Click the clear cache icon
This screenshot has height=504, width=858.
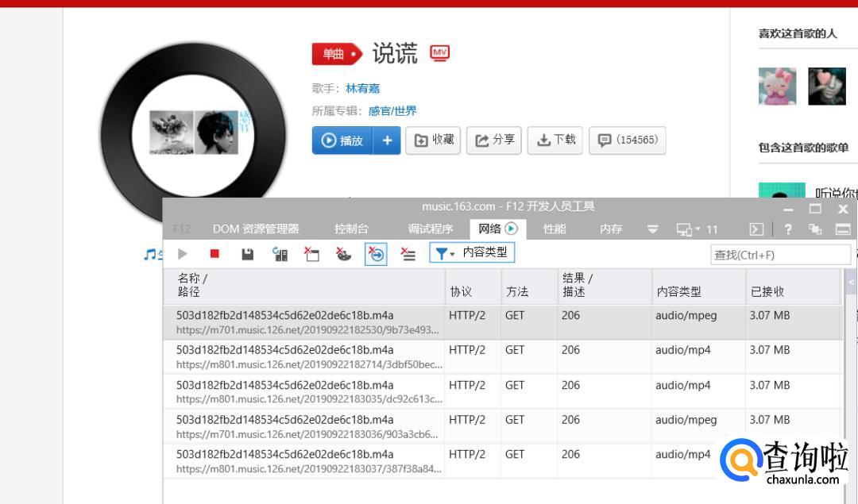coord(311,254)
